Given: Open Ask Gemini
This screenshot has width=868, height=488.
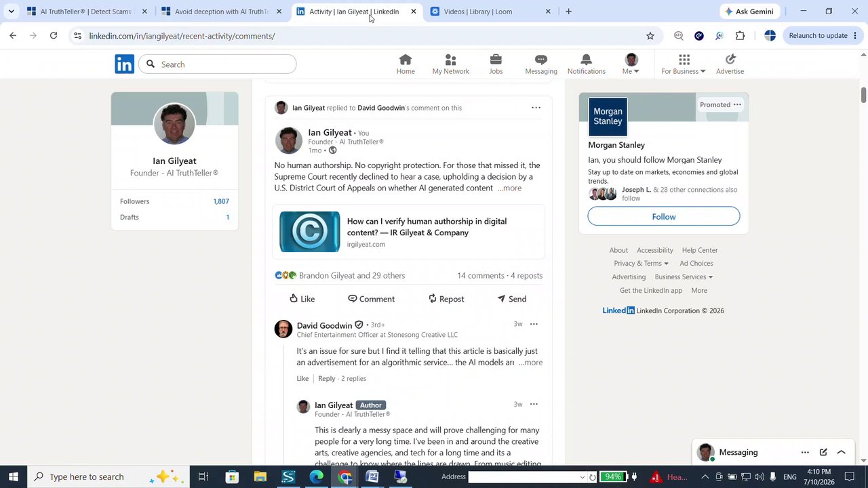Looking at the screenshot, I should 749,12.
